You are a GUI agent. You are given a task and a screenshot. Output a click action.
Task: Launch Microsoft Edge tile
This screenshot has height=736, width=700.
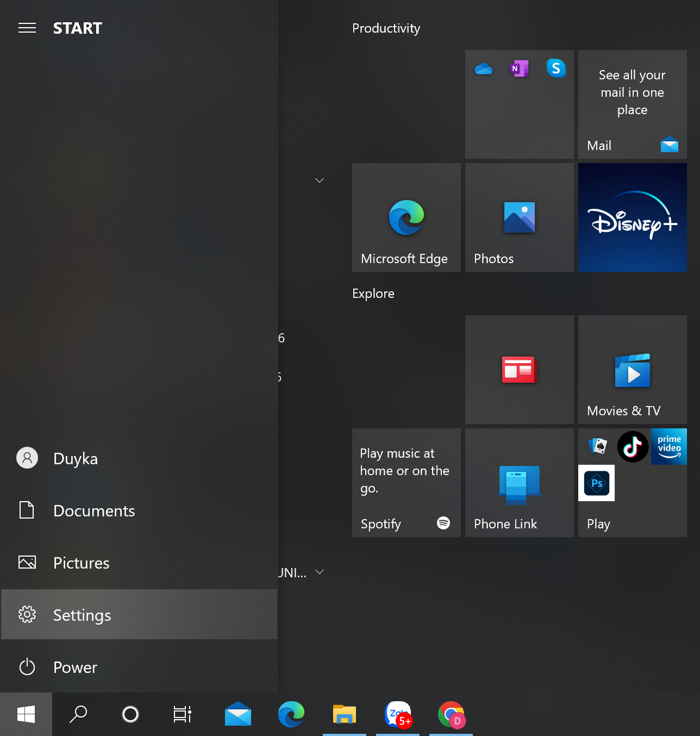pos(407,217)
